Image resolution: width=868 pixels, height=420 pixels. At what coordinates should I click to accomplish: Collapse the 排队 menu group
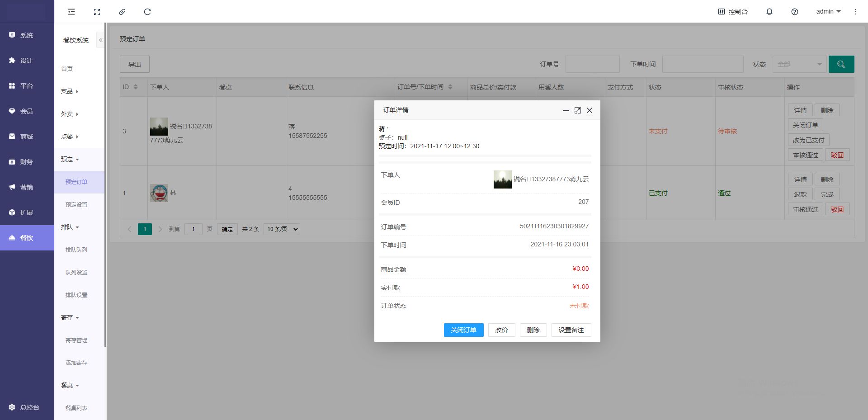[70, 227]
